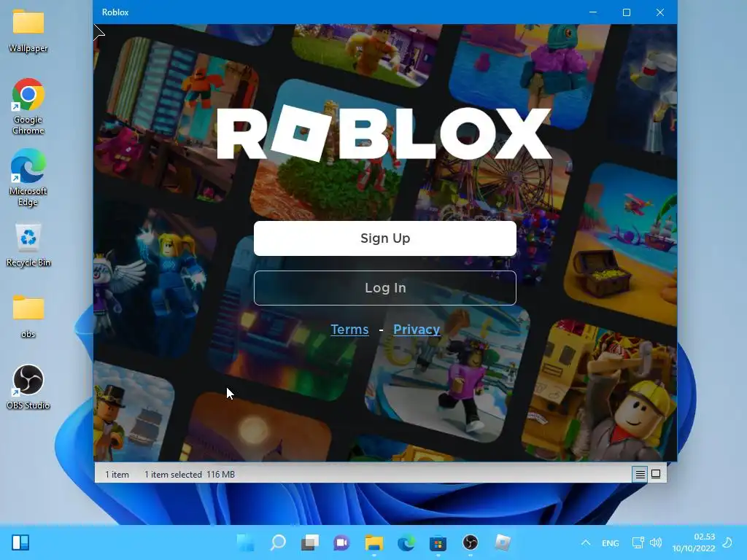Open the Windows Start menu
This screenshot has height=560, width=747.
[246, 542]
